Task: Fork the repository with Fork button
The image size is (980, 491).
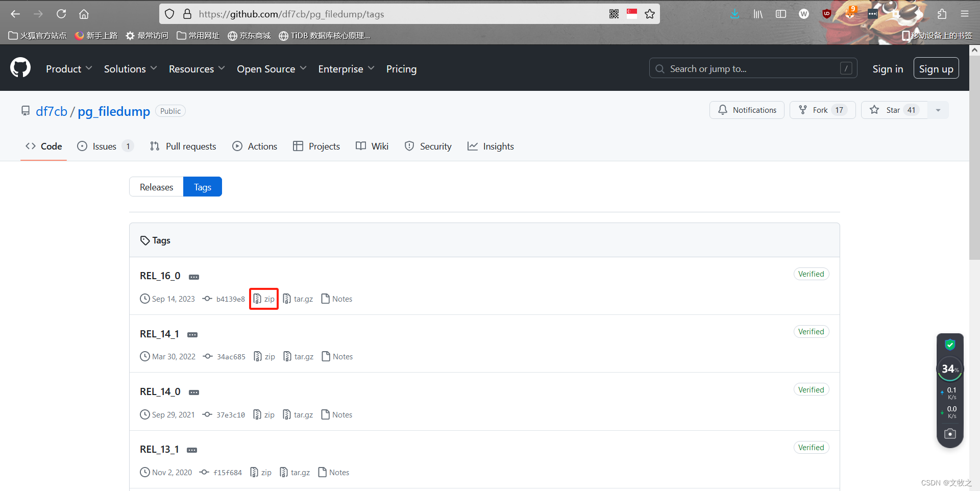Action: click(x=822, y=110)
